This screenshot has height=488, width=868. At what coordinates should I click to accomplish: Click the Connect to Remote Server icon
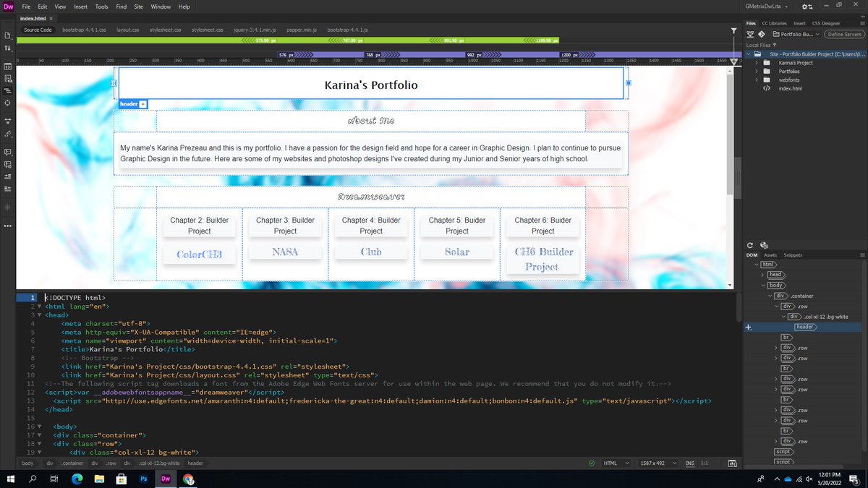(751, 34)
